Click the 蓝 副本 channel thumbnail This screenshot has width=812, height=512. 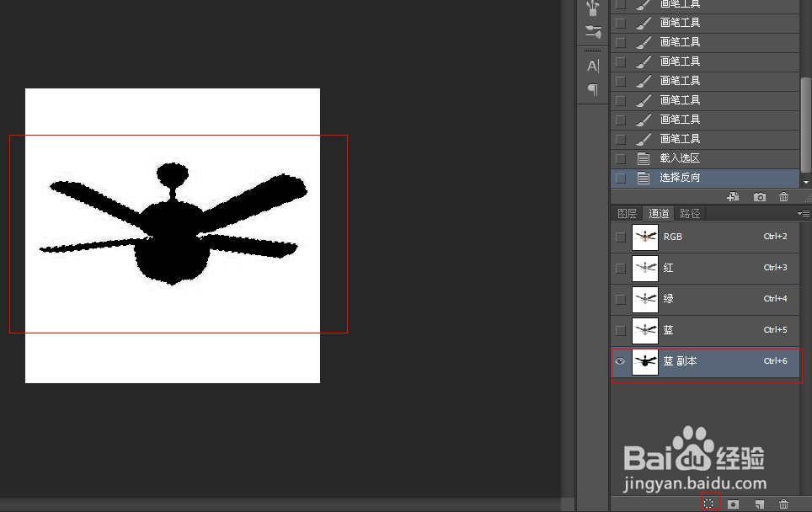(x=645, y=361)
